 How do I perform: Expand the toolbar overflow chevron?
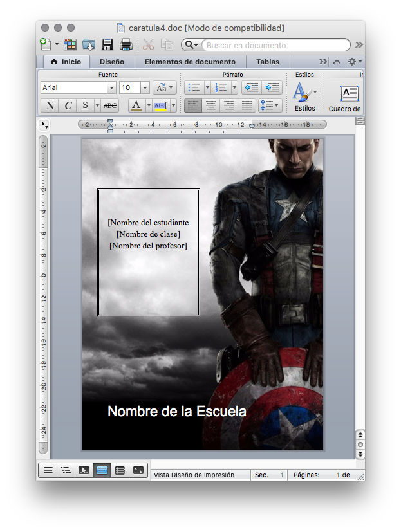359,45
